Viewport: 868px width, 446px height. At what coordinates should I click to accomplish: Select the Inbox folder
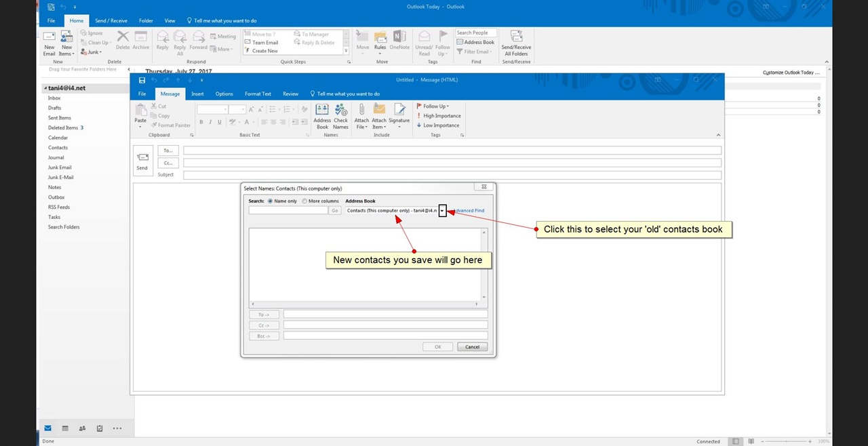pyautogui.click(x=54, y=98)
